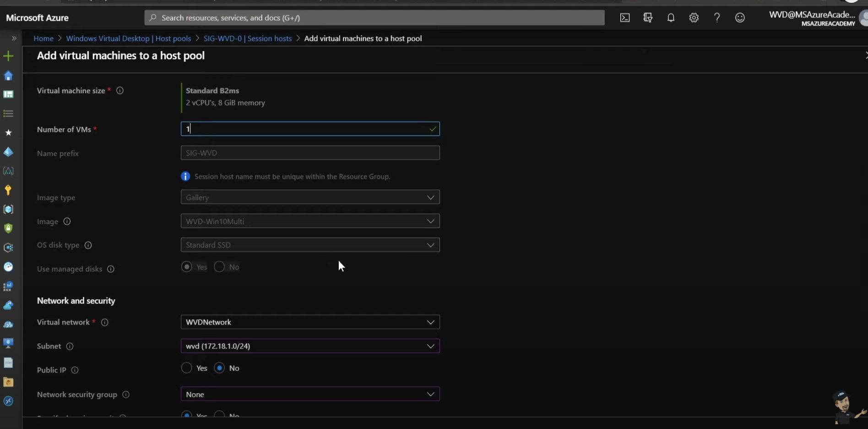Expand the Virtual network dropdown
The image size is (868, 429).
[x=310, y=322]
